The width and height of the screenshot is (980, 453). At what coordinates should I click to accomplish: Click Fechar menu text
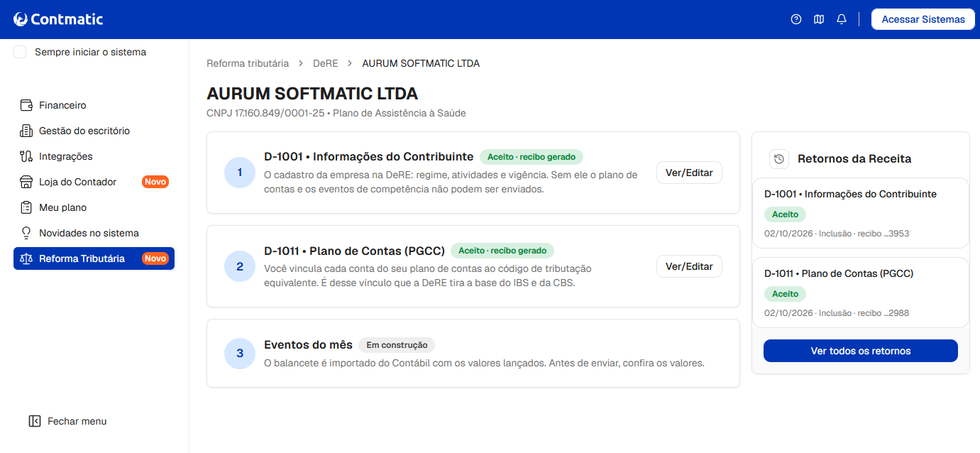click(77, 421)
